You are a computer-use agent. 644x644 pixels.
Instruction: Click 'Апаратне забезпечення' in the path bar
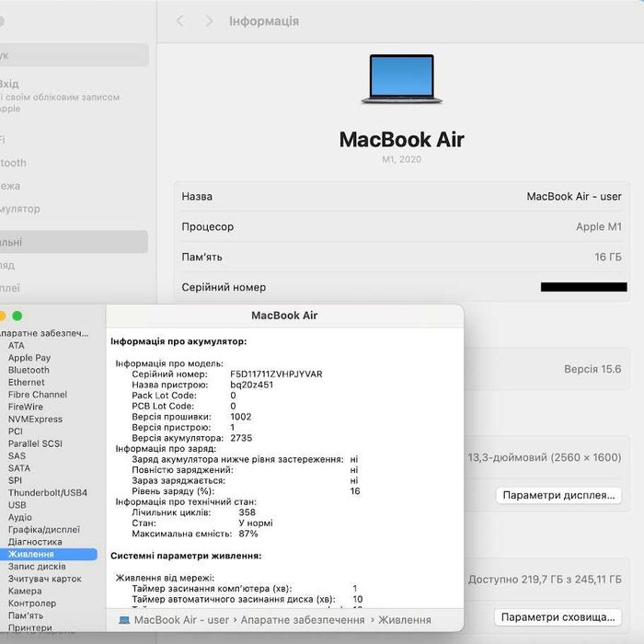[x=303, y=620]
